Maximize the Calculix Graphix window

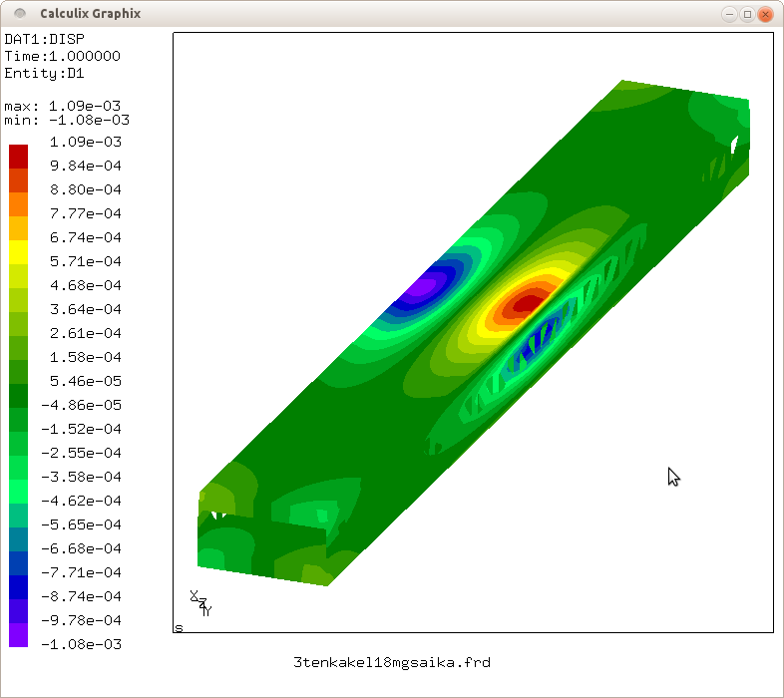point(747,14)
